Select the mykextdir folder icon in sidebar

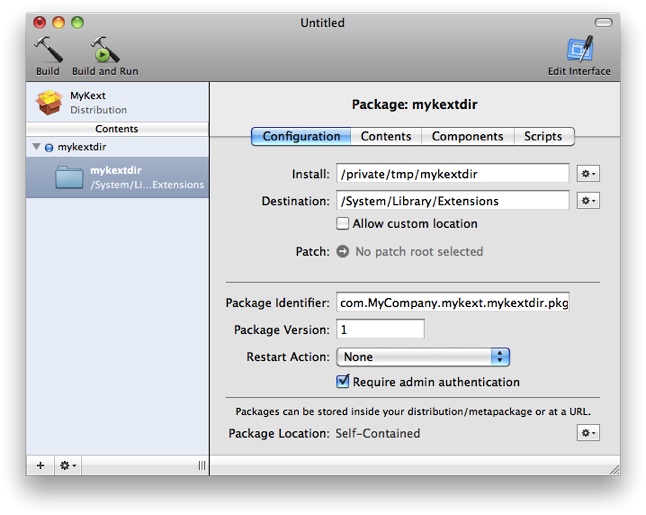coord(69,177)
